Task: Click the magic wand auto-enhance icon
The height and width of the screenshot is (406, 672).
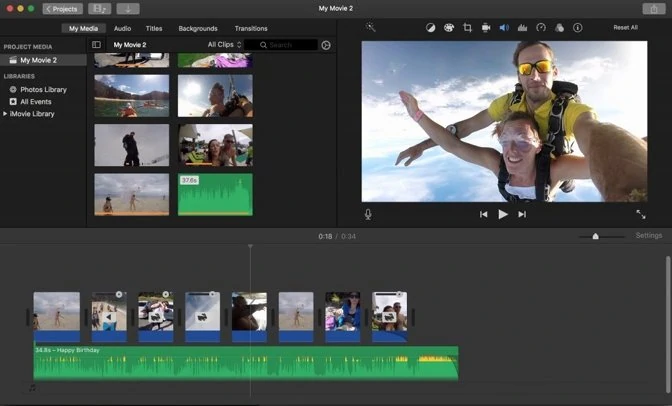Action: tap(370, 27)
